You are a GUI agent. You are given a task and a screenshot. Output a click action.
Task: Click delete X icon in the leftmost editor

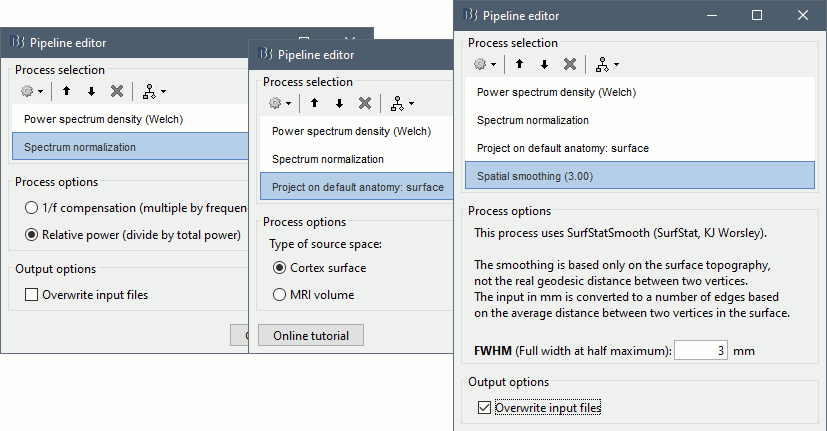pyautogui.click(x=116, y=91)
